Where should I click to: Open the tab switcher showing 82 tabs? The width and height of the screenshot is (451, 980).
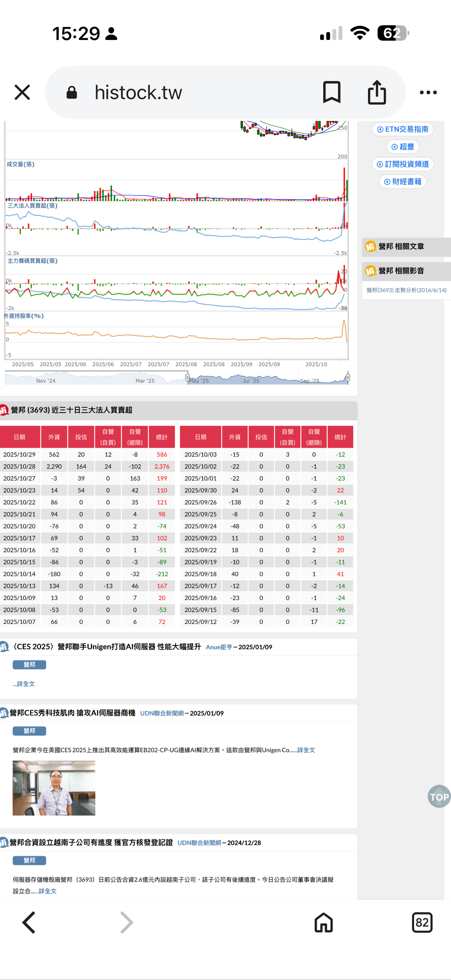click(x=422, y=922)
